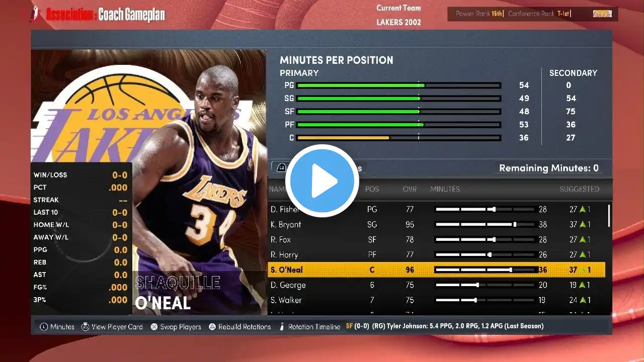
Task: Open View Player Card
Action: (117, 327)
